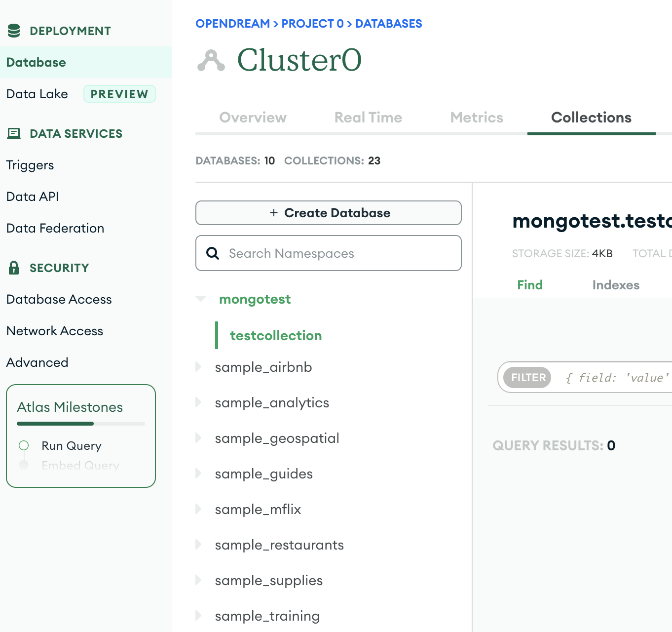Click the magnifier icon in namespace search
Image resolution: width=672 pixels, height=632 pixels.
[213, 253]
